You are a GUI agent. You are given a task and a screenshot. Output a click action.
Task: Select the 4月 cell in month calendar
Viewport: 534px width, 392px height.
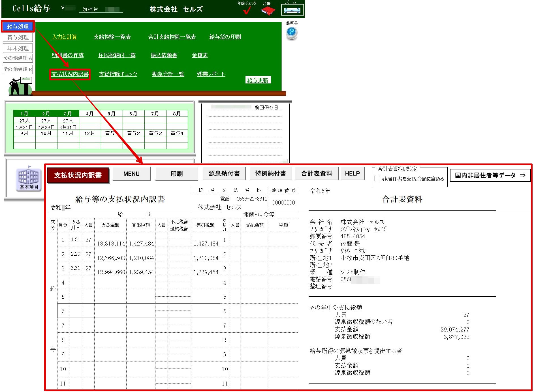click(90, 114)
